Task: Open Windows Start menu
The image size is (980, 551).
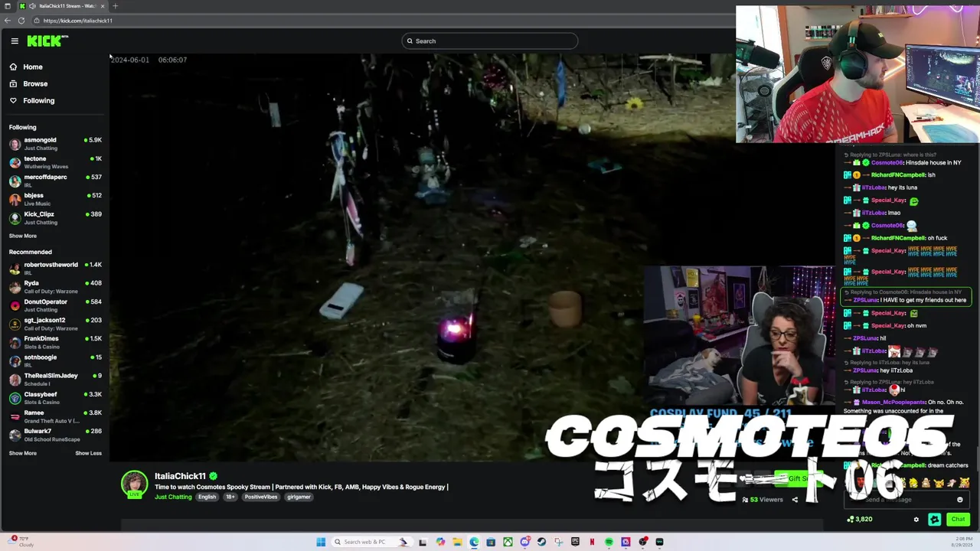Action: point(321,542)
